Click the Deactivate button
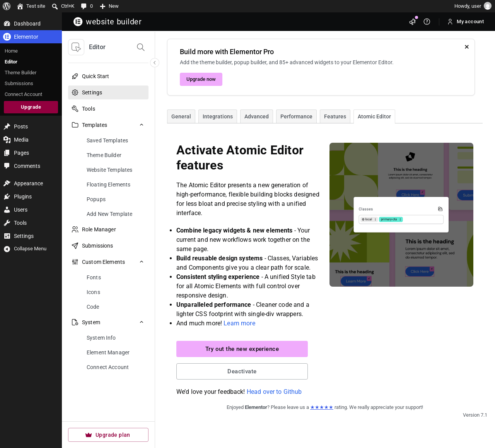495x448 pixels. 242,371
